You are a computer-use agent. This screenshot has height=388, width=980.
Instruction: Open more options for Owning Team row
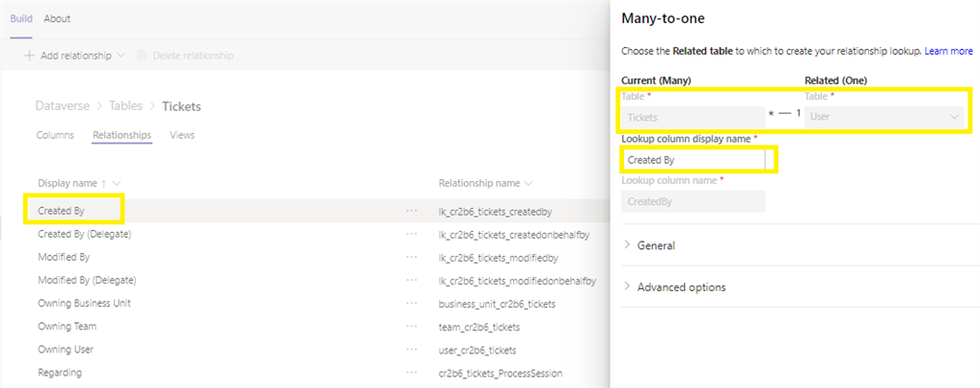(412, 327)
